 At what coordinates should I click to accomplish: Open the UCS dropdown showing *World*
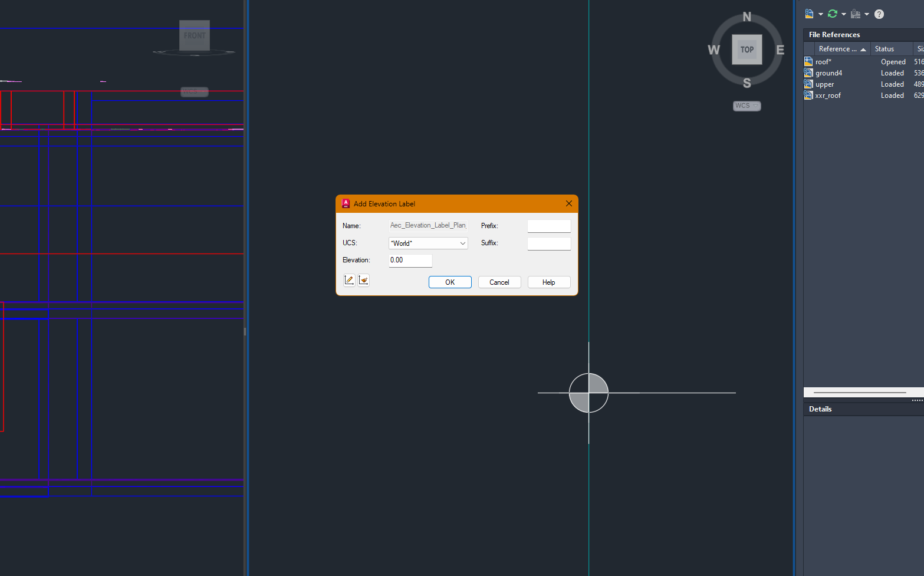click(x=428, y=243)
